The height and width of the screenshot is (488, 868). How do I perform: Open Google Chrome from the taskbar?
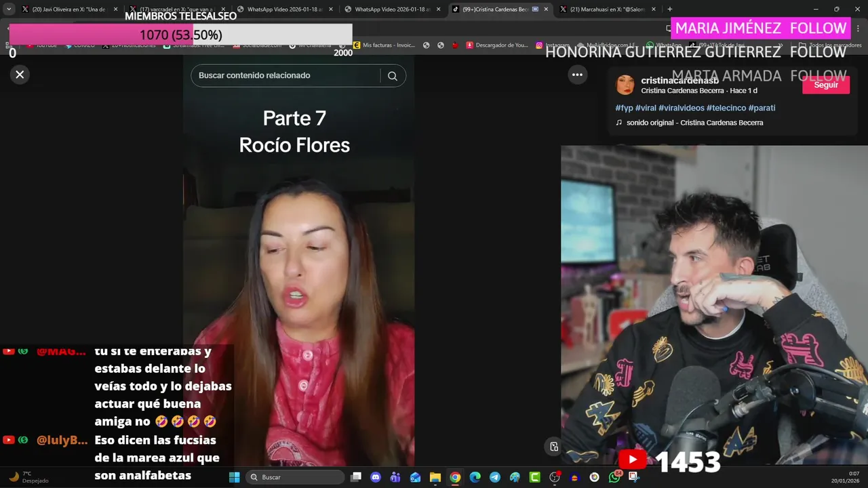coord(455,477)
